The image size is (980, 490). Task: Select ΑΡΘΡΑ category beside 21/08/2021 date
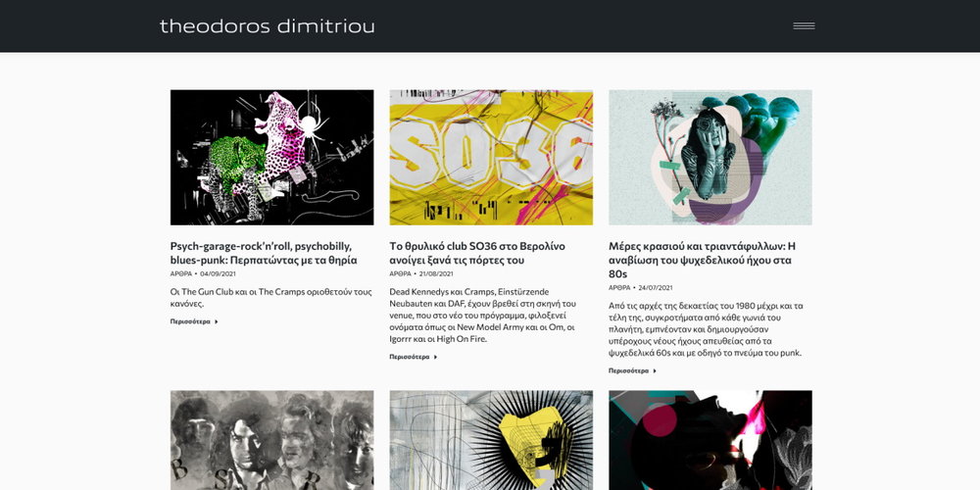pyautogui.click(x=401, y=273)
